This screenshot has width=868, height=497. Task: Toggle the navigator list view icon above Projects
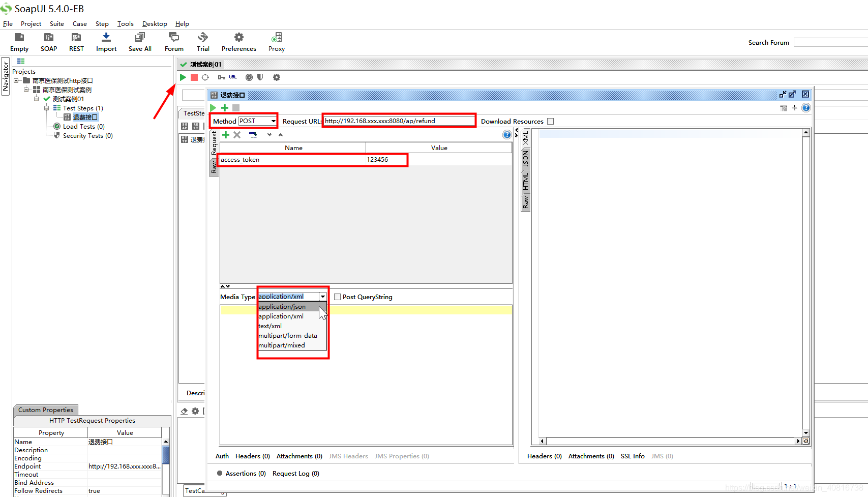pyautogui.click(x=21, y=61)
